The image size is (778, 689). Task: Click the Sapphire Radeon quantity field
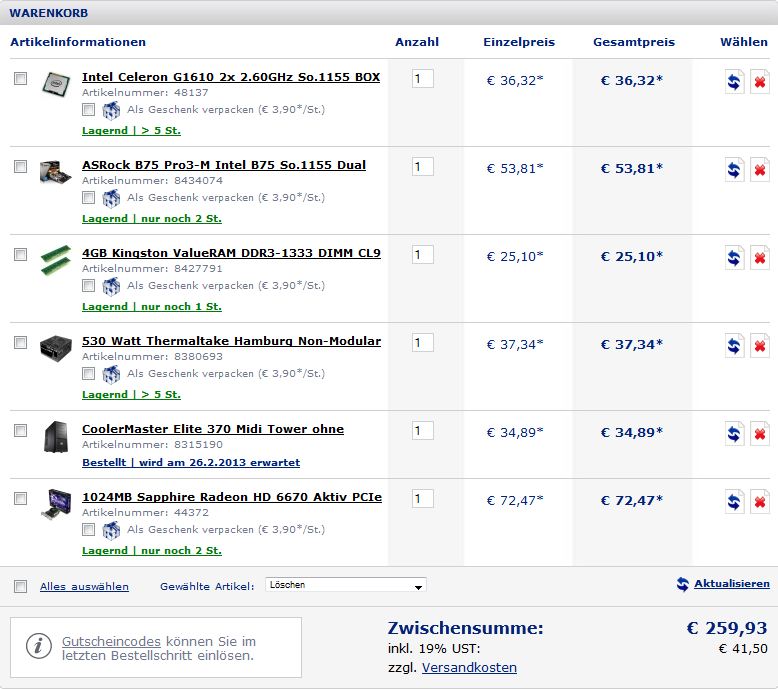click(x=423, y=499)
